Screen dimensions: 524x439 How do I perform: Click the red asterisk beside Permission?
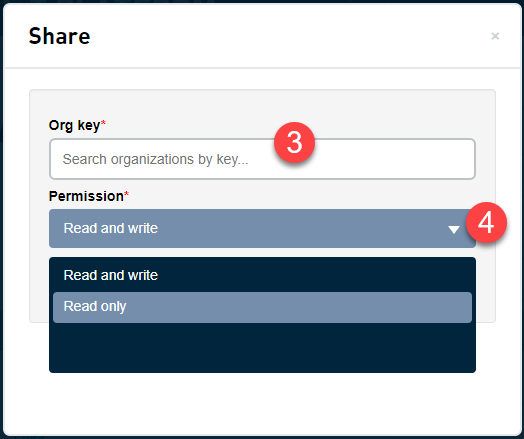(x=126, y=194)
